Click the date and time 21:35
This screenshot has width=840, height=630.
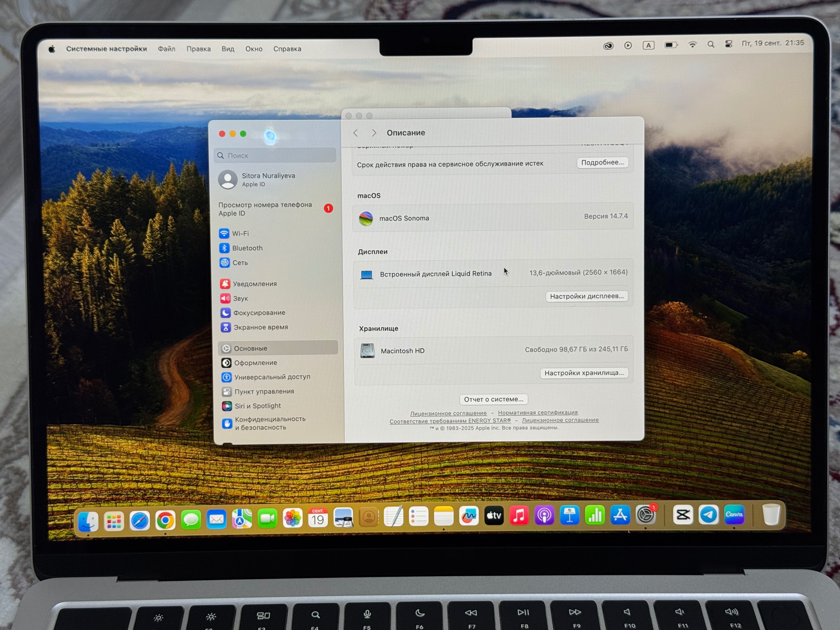tap(772, 43)
